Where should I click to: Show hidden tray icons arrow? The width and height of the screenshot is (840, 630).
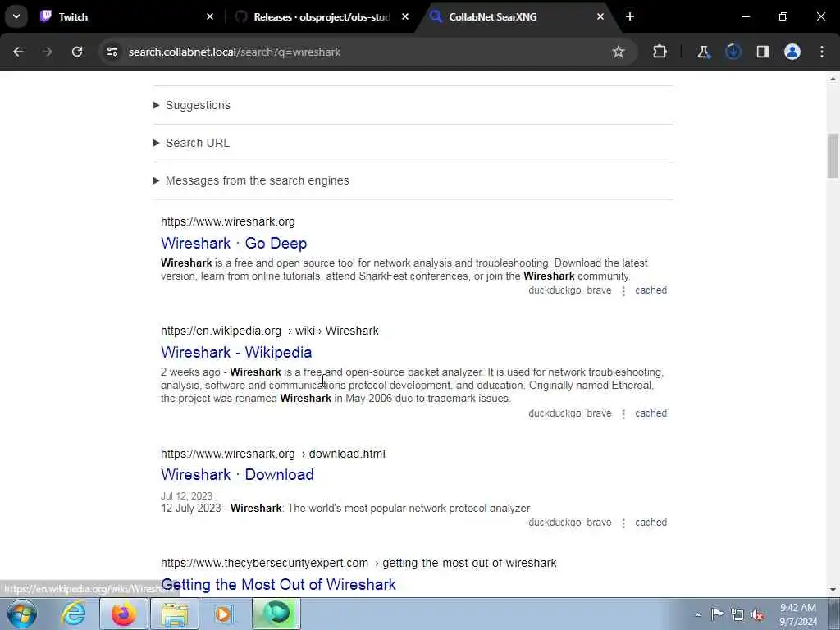coord(697,614)
